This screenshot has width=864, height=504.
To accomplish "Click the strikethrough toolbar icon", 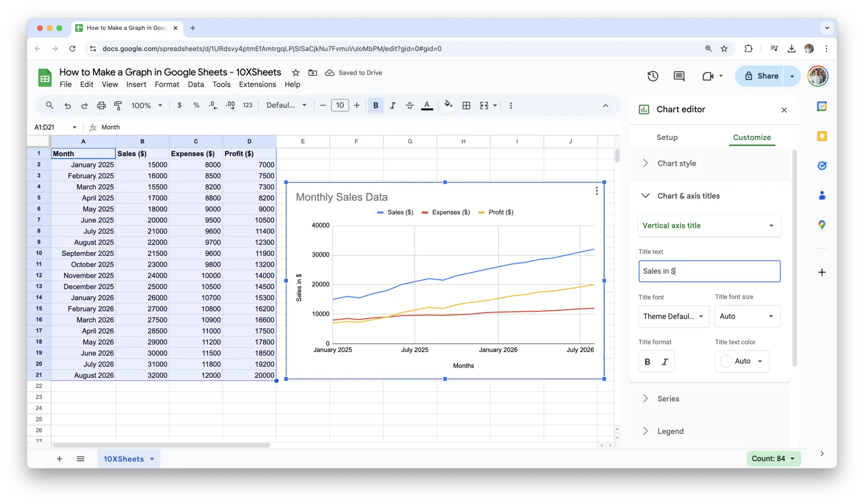I will point(410,105).
